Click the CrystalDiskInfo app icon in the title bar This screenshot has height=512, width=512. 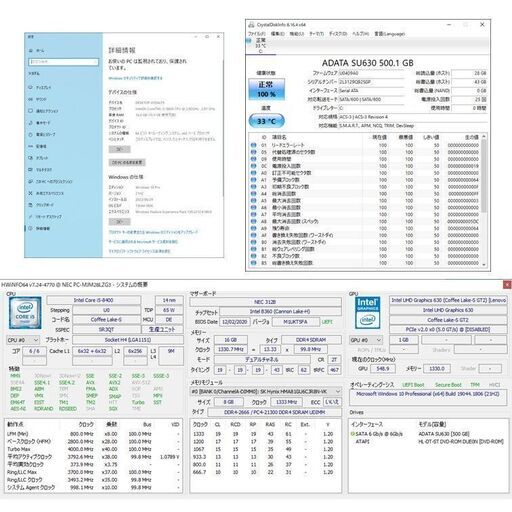point(251,25)
